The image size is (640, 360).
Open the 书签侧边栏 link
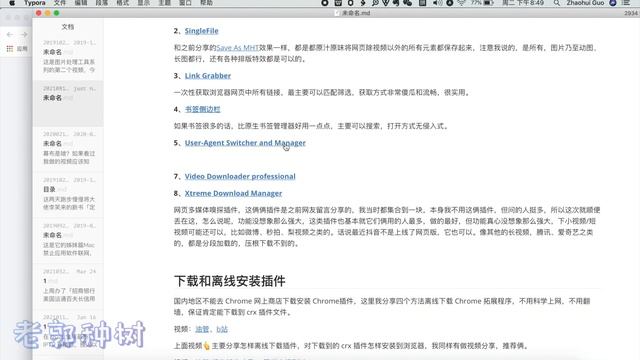click(202, 109)
